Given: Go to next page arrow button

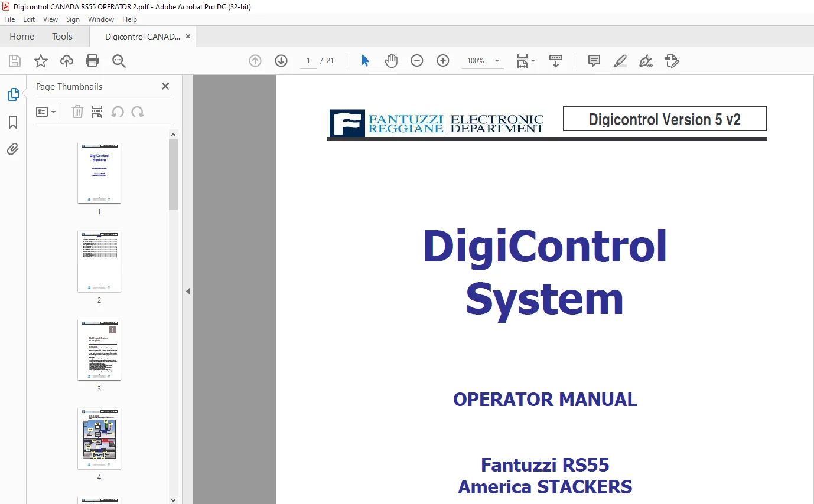Looking at the screenshot, I should [281, 61].
